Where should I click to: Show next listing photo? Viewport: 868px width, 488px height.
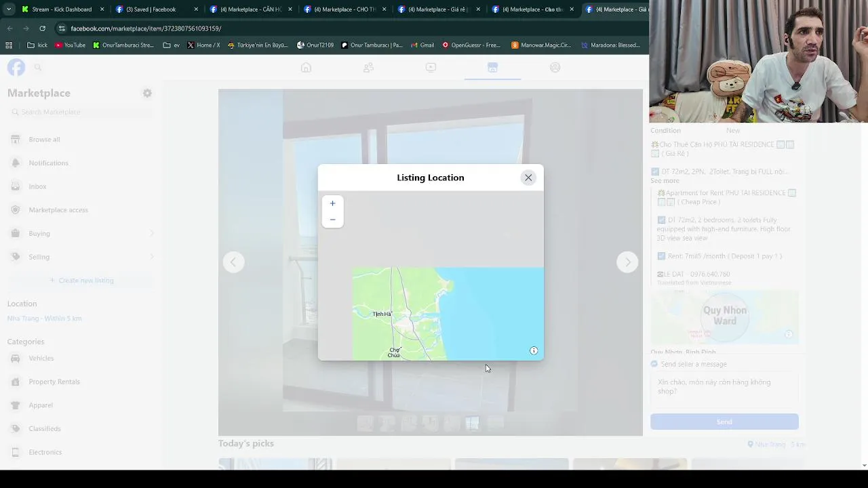[627, 262]
